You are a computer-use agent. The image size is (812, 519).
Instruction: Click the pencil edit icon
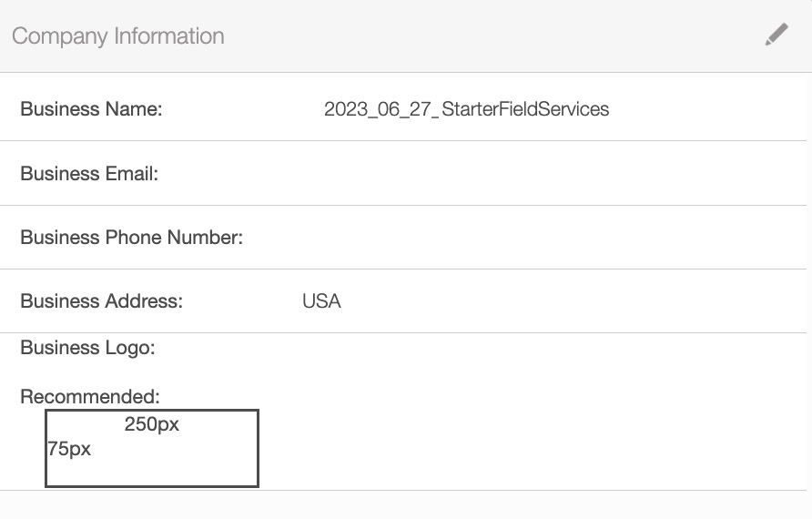click(x=776, y=36)
